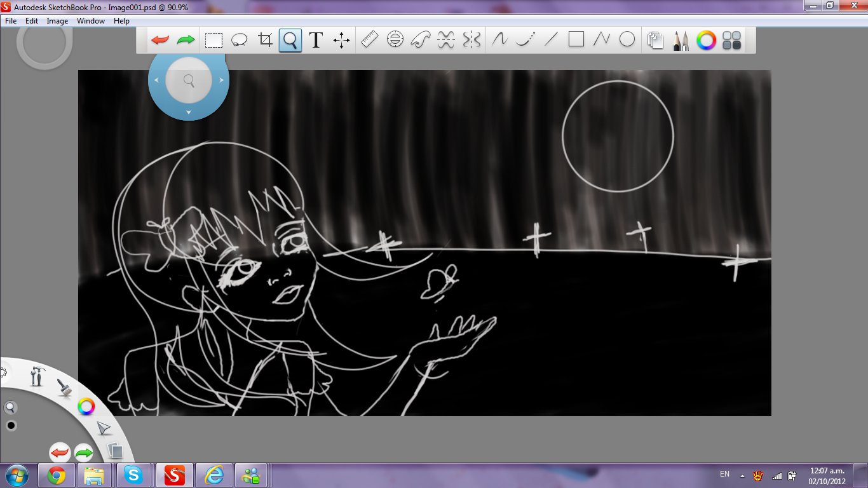868x488 pixels.
Task: Click the lagoon black color dot
Action: click(11, 425)
